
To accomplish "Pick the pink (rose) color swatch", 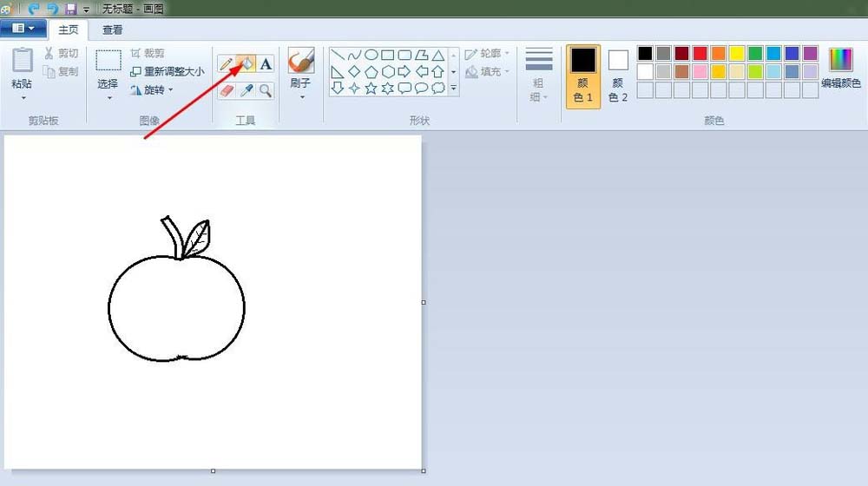I will pyautogui.click(x=700, y=71).
